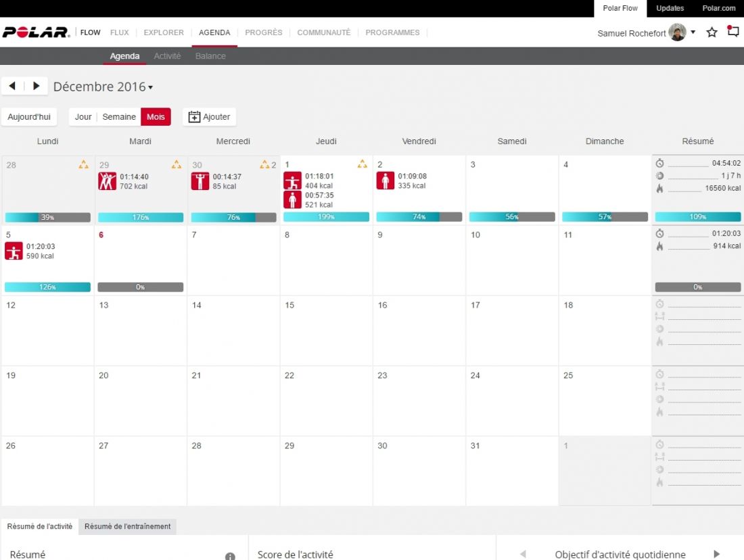Expand the Décembre 2016 month picker
744x560 pixels.
point(103,87)
